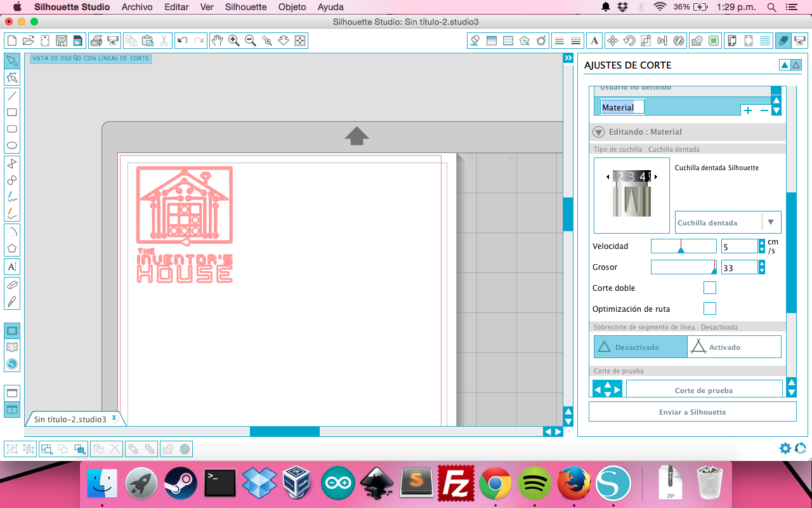Switch to split-panel layout view
This screenshot has width=812, height=508.
(12, 410)
